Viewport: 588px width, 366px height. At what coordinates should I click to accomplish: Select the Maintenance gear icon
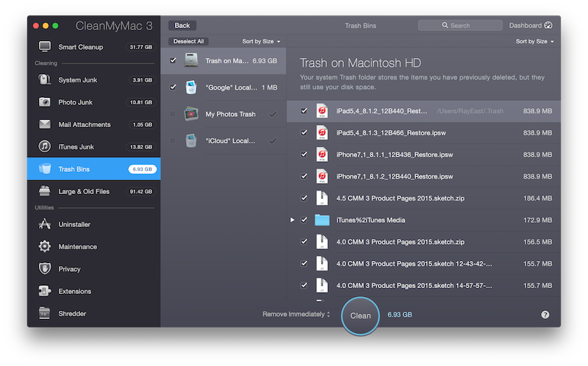45,247
